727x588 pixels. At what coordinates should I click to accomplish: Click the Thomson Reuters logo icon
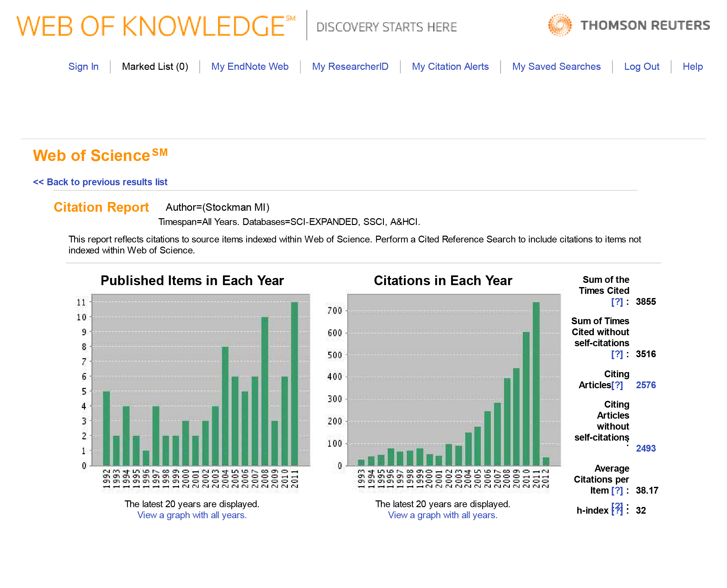(559, 25)
